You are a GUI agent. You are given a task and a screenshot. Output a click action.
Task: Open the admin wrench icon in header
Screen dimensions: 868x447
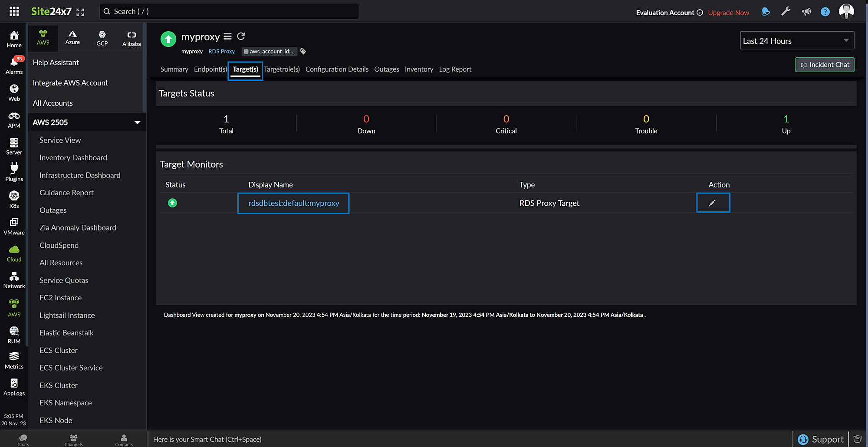coord(786,12)
